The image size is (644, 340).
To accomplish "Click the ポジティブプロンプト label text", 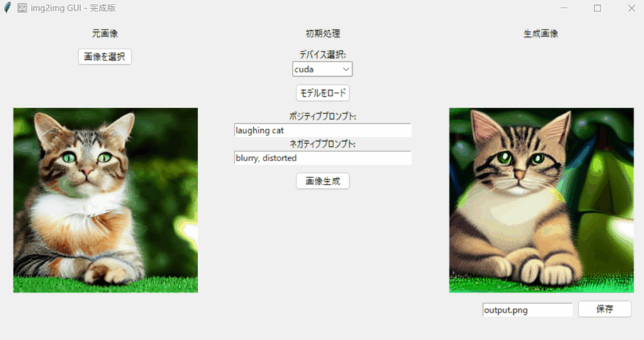I will tap(323, 116).
